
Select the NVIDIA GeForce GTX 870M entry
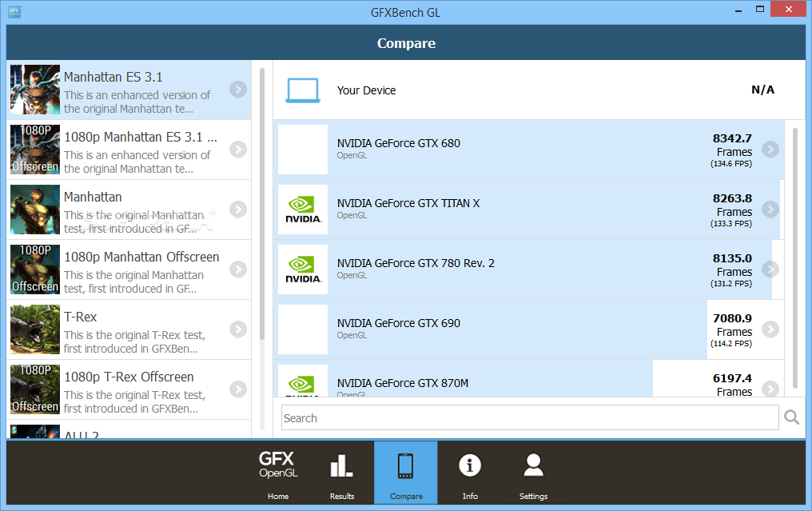pyautogui.click(x=529, y=379)
